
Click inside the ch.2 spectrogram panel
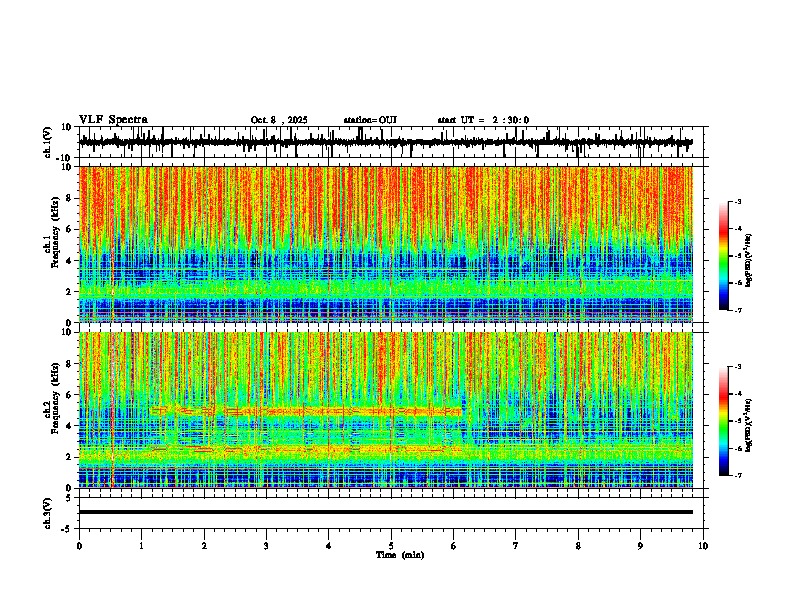pos(386,410)
